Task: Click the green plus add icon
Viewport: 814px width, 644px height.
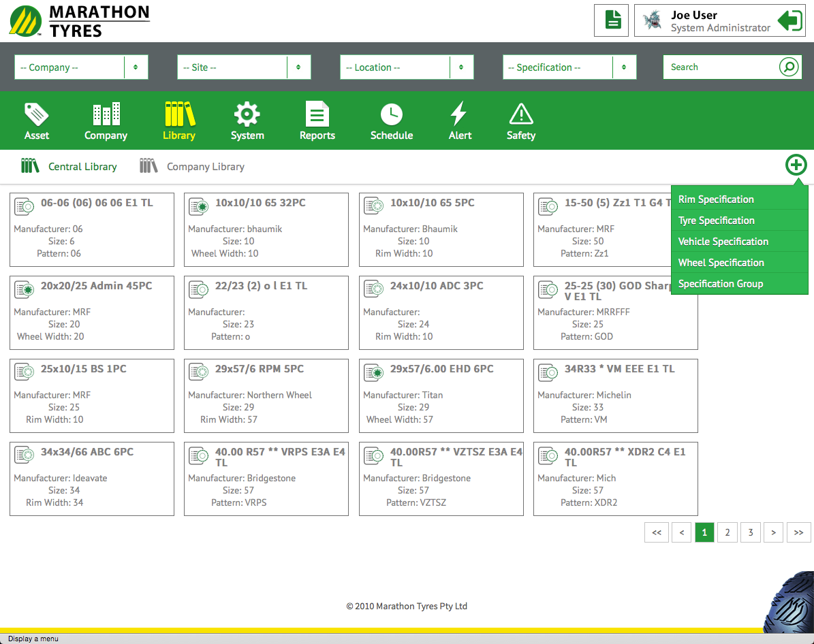Action: tap(796, 165)
